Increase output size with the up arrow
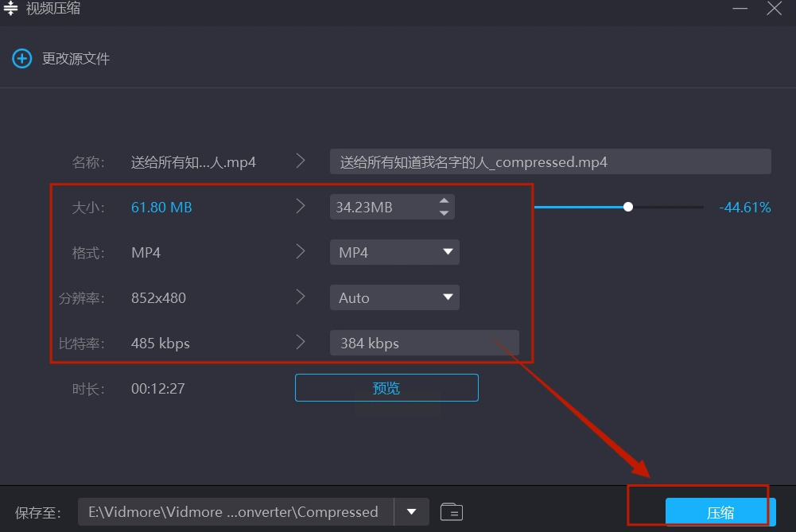Screen dimensions: 796x532 [444, 201]
